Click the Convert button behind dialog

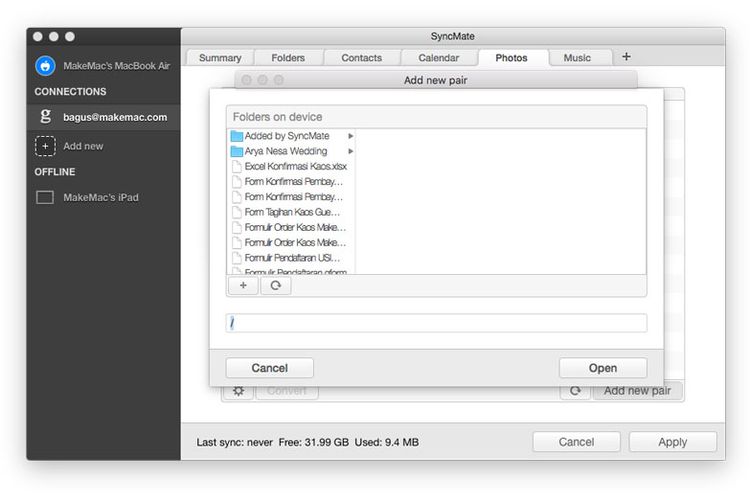click(287, 390)
